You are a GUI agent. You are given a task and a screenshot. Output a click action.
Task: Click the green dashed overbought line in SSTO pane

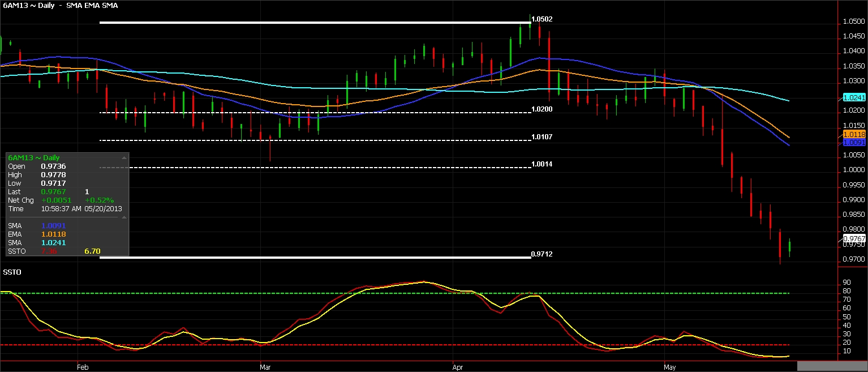395,293
